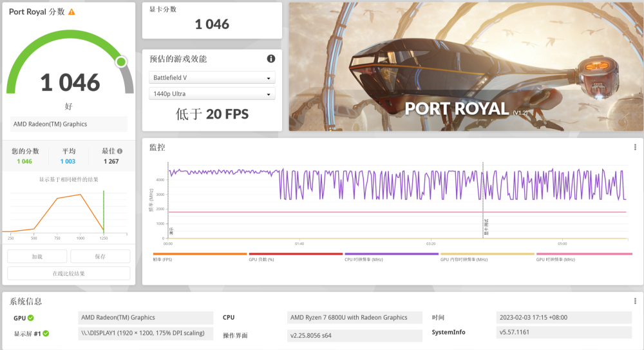Click the green checkmark next to 显示屏 #1
Viewport: 644px width, 350px height.
coord(46,333)
